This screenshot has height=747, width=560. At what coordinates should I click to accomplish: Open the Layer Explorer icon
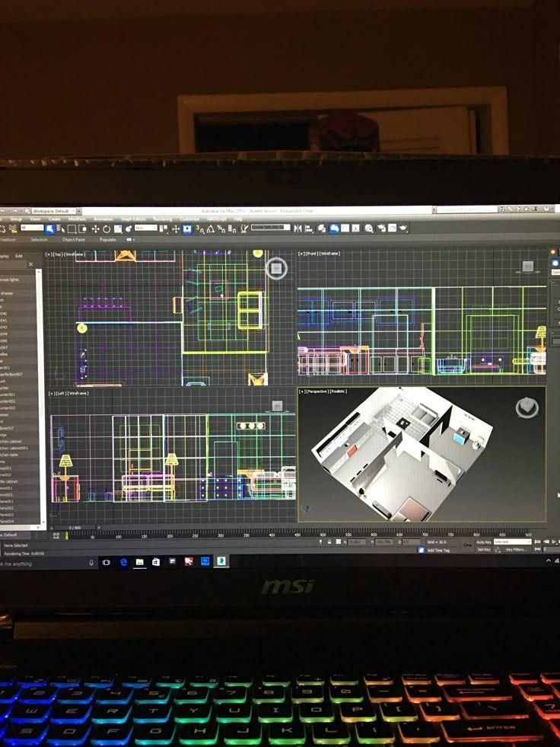click(x=322, y=228)
